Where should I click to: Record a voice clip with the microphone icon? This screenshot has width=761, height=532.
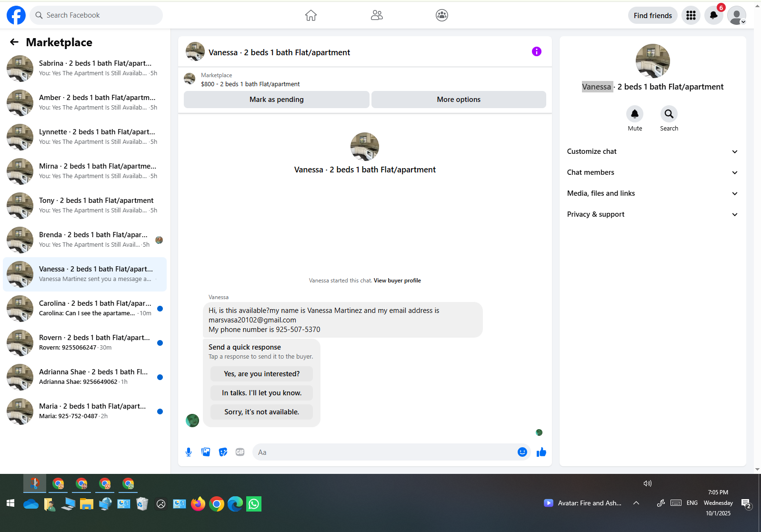(189, 452)
